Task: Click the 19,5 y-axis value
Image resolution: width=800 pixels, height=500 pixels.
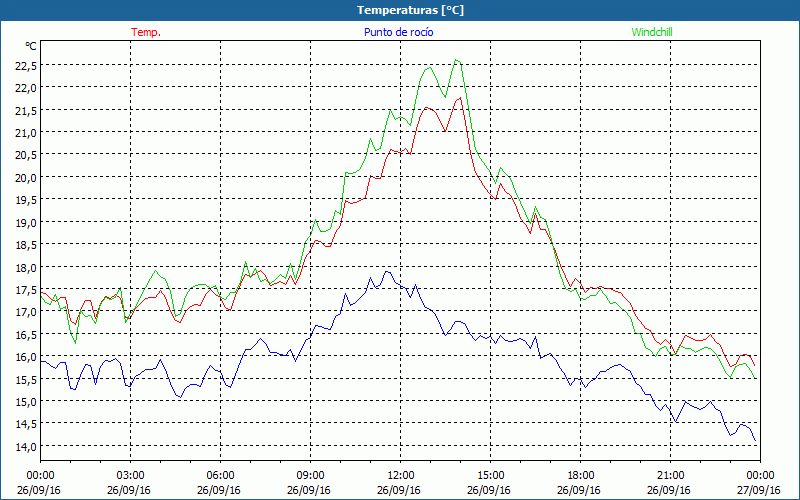Action: [x=25, y=199]
